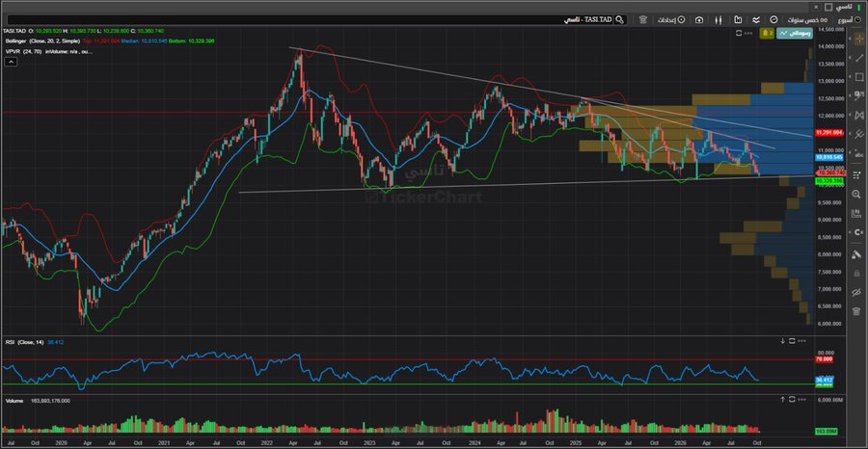The height and width of the screenshot is (449, 868).
Task: Click the RSI panel refresh icon
Action: coord(792,341)
